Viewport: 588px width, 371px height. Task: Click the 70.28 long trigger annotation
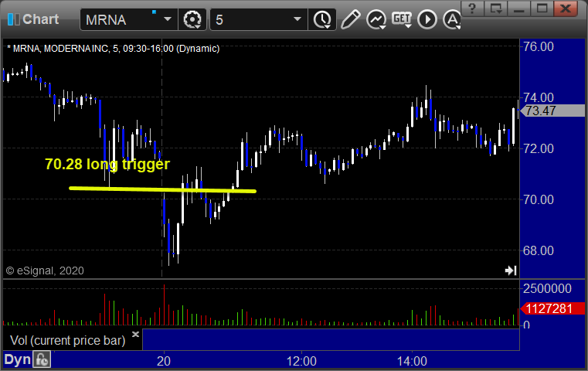pos(107,165)
